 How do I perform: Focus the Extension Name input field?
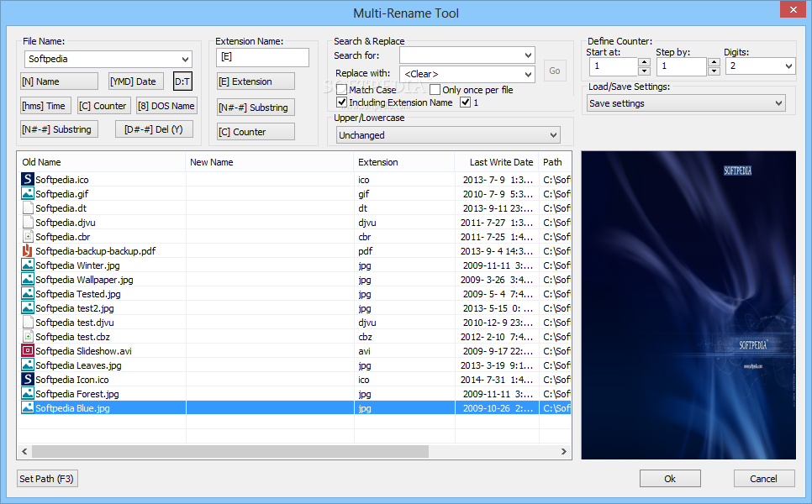pyautogui.click(x=262, y=57)
